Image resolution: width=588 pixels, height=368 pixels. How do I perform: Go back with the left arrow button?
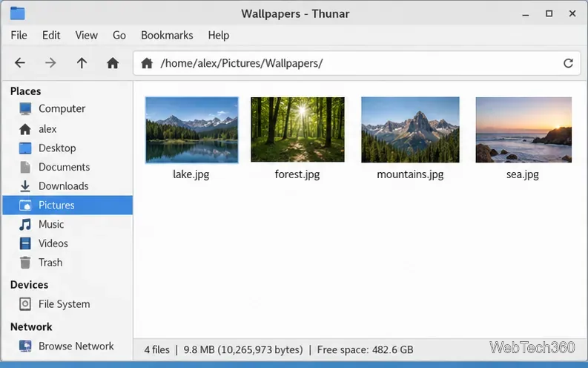20,62
